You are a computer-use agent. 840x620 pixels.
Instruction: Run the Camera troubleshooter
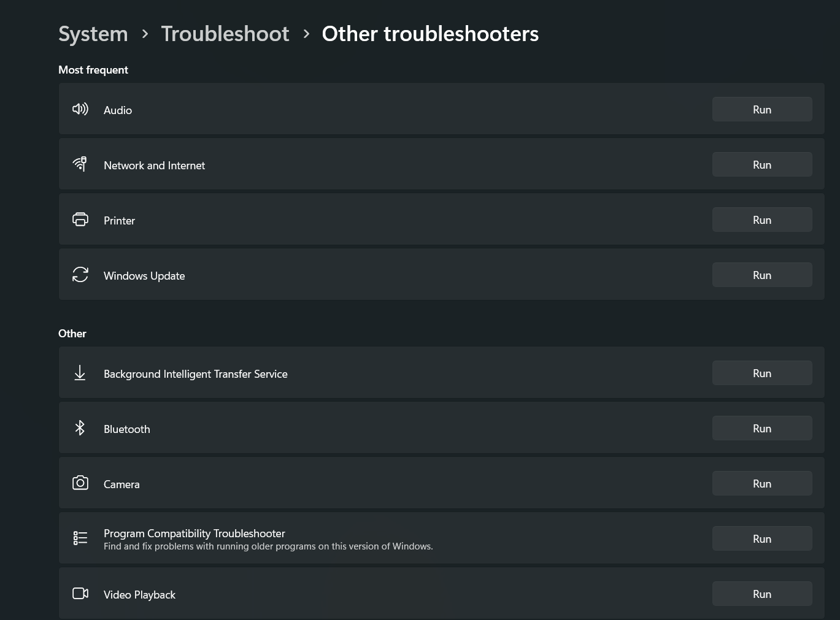762,483
